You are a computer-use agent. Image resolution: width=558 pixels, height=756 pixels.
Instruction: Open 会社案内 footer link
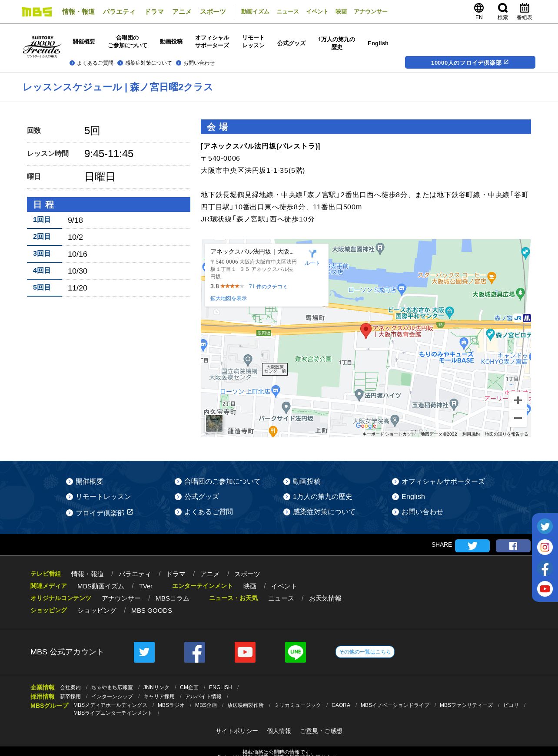point(70,687)
